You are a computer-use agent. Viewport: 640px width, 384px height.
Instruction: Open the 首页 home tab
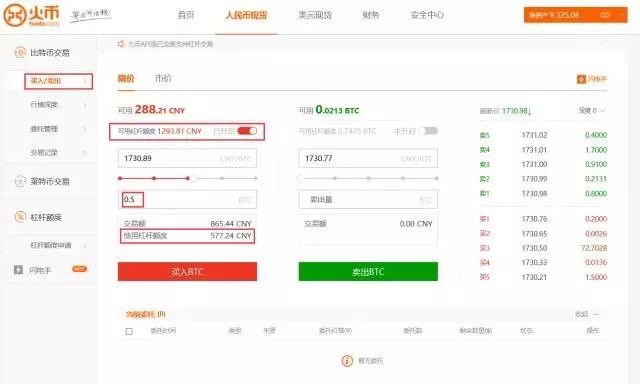(186, 15)
